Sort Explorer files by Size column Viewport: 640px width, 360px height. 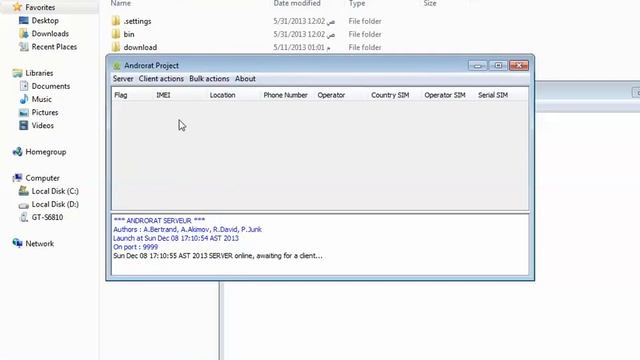(430, 3)
